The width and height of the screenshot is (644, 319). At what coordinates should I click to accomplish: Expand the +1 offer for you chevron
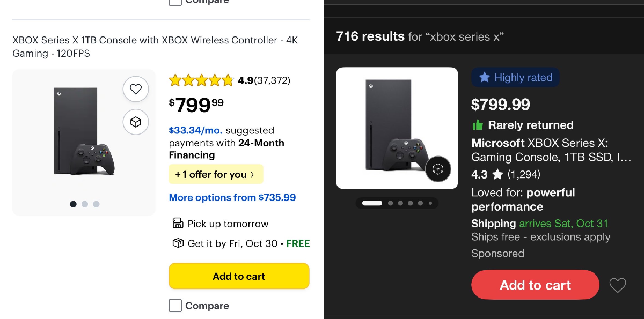pyautogui.click(x=252, y=174)
